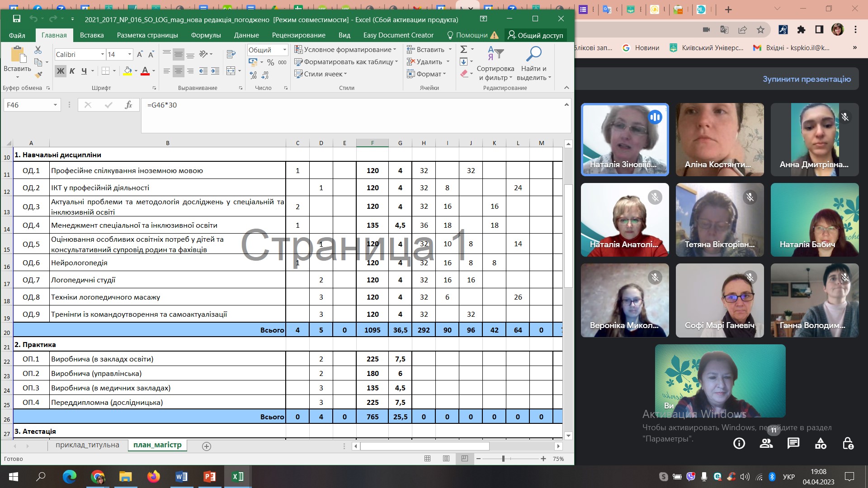Switch to Page Layout view in status bar
The height and width of the screenshot is (488, 868).
pyautogui.click(x=446, y=459)
